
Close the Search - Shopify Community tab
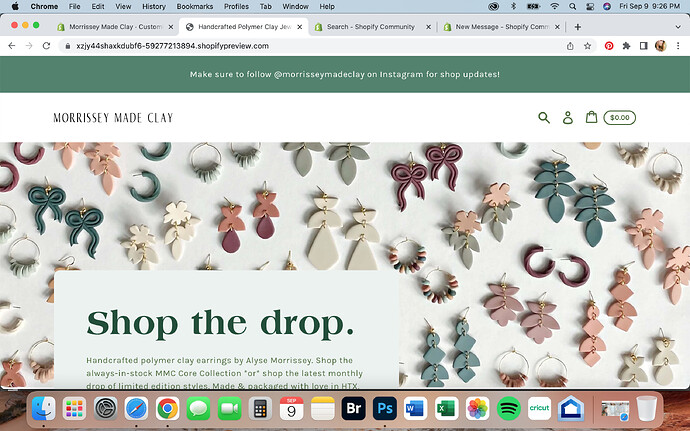coord(428,27)
